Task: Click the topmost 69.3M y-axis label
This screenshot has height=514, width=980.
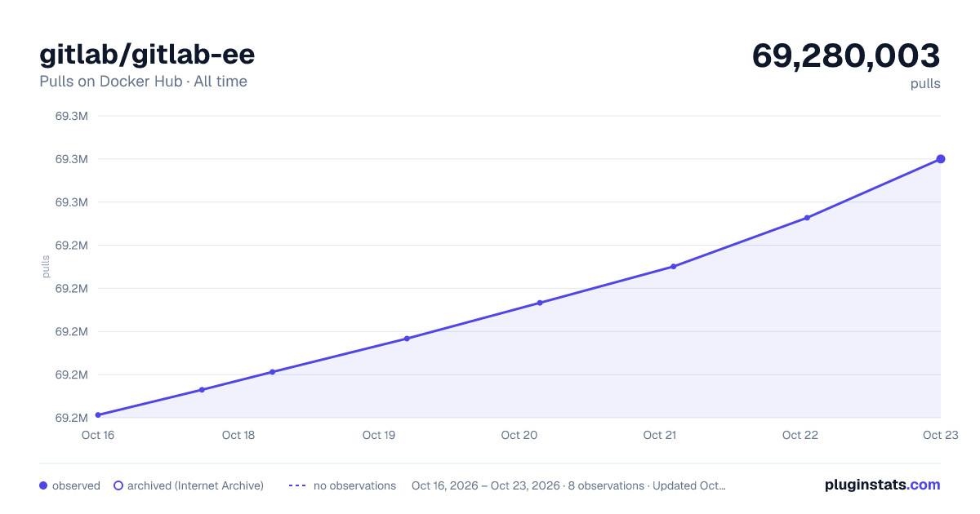Action: 71,116
